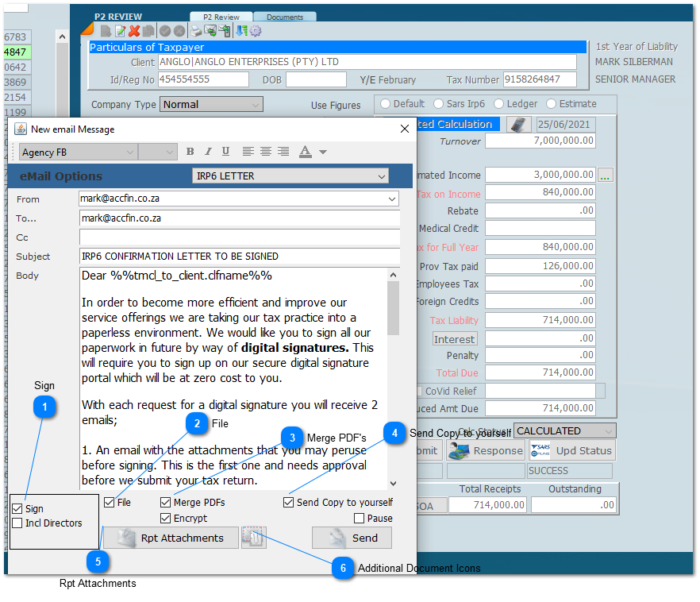The image size is (700, 602).
Task: Underline the selected email text
Action: click(225, 152)
